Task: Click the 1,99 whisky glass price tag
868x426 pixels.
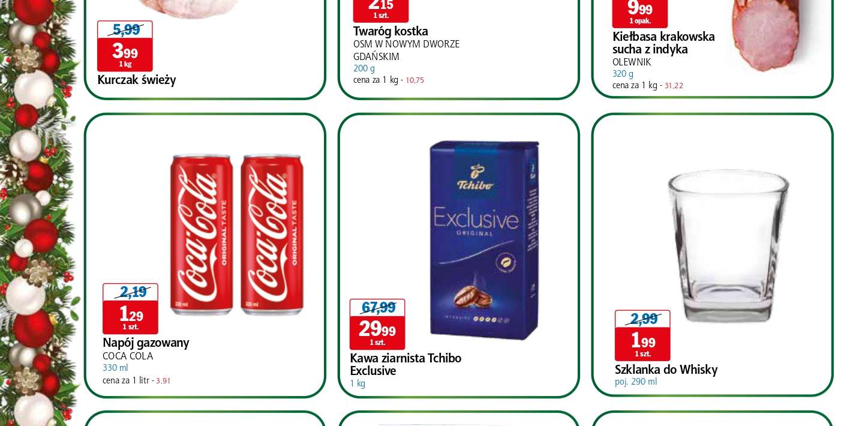Action: [x=642, y=344]
